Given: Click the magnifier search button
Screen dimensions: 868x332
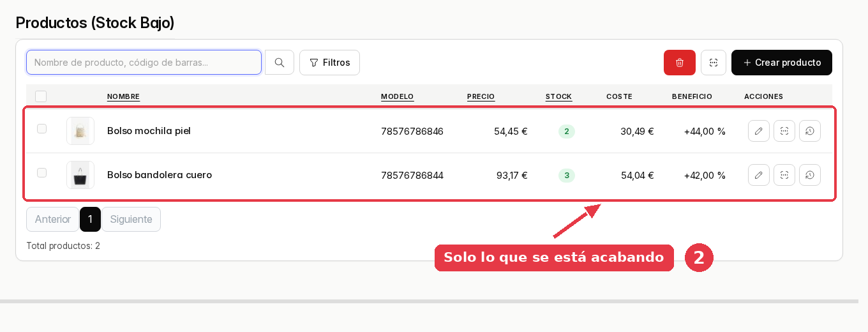Looking at the screenshot, I should coord(280,63).
